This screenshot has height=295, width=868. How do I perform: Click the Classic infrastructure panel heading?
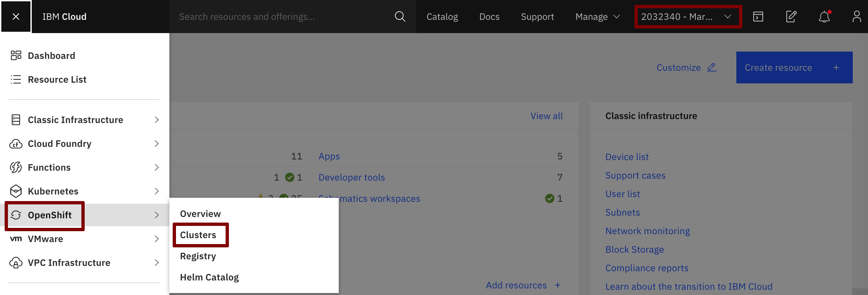click(651, 116)
